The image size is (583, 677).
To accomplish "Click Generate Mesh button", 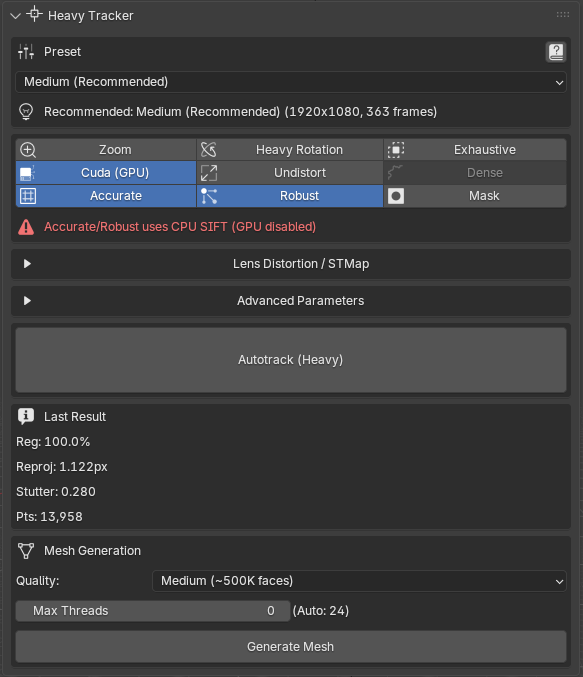I will pos(291,647).
